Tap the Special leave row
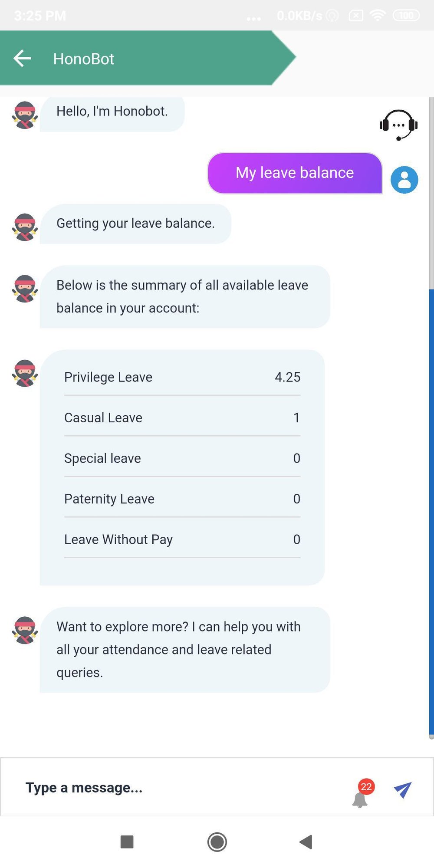 tap(182, 458)
